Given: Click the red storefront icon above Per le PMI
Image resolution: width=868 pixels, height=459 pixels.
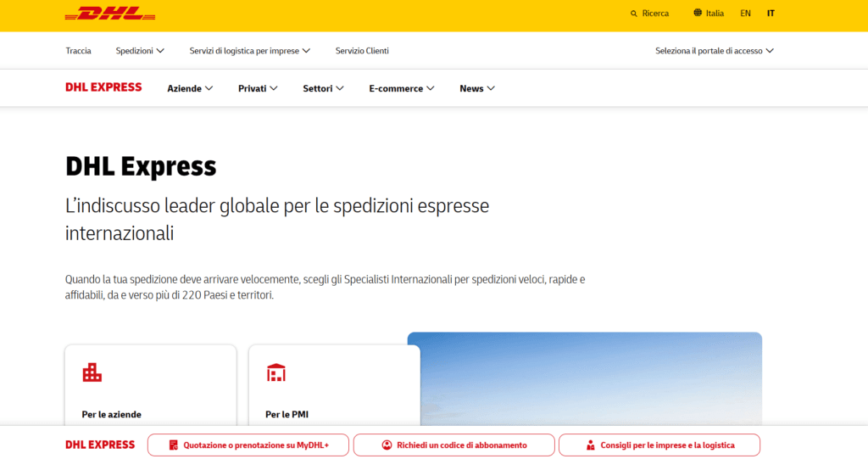Looking at the screenshot, I should (x=275, y=372).
